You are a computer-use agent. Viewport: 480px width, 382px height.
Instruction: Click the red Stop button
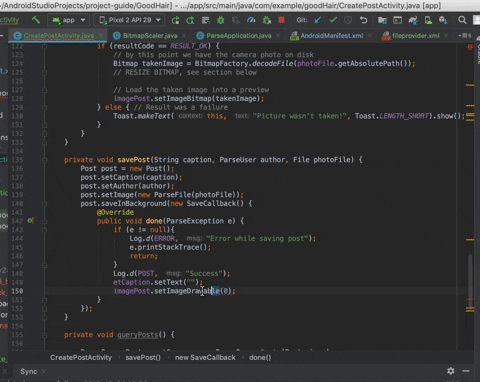(x=281, y=20)
